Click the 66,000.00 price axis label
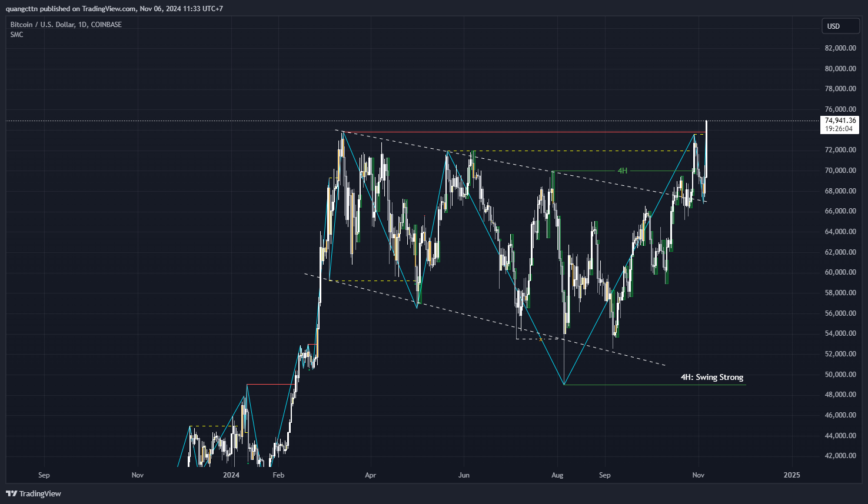The width and height of the screenshot is (868, 504). (840, 211)
